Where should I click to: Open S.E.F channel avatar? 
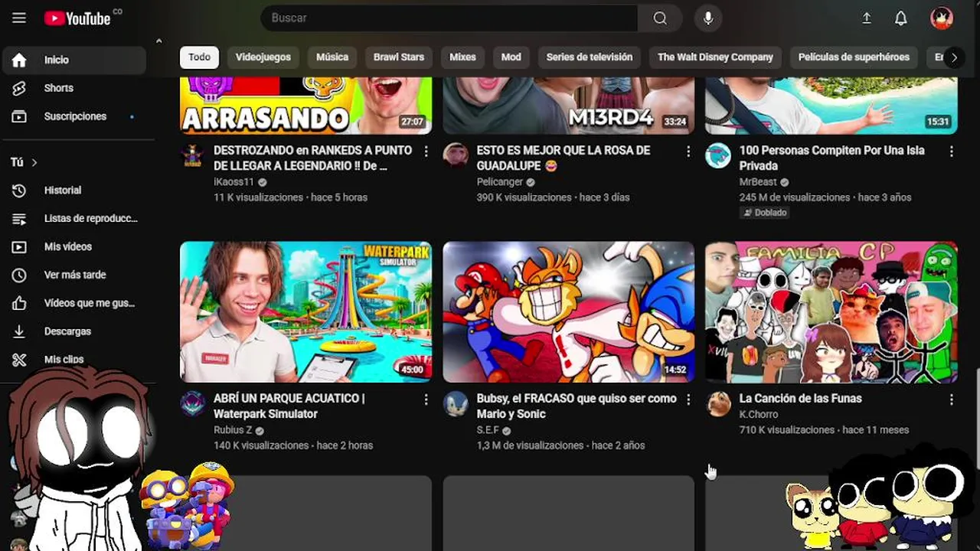pyautogui.click(x=456, y=403)
